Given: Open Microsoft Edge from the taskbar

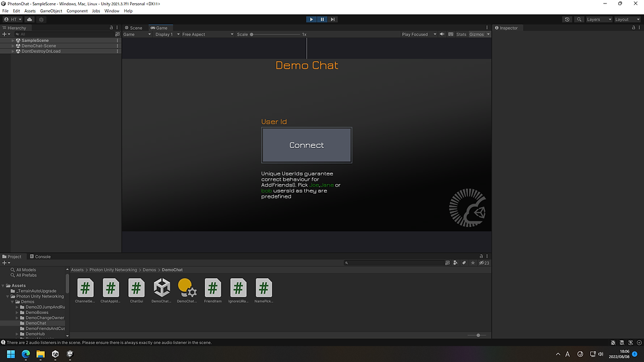Looking at the screenshot, I should tap(26, 354).
